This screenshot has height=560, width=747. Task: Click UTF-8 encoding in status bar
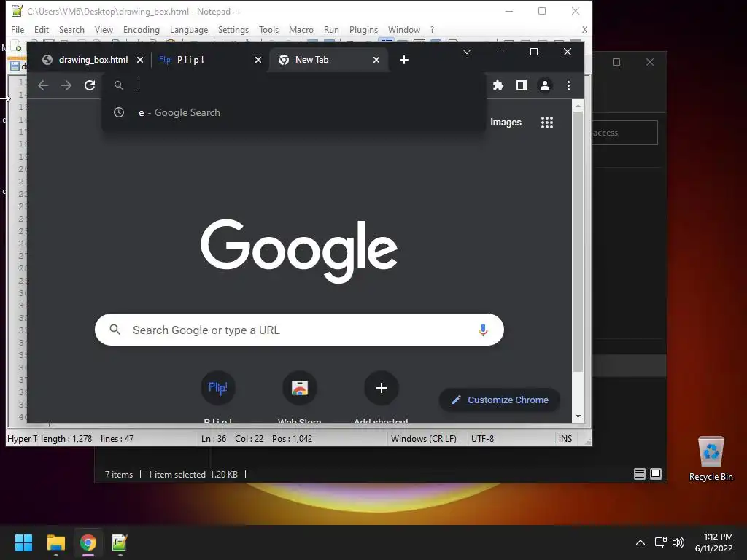483,438
